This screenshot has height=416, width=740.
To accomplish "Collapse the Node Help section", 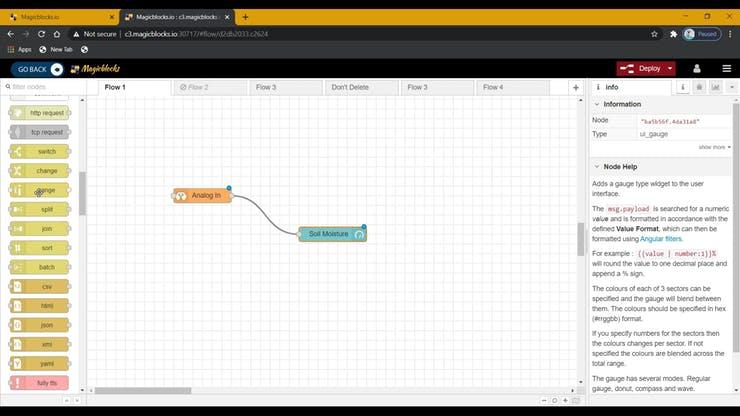I will click(597, 166).
